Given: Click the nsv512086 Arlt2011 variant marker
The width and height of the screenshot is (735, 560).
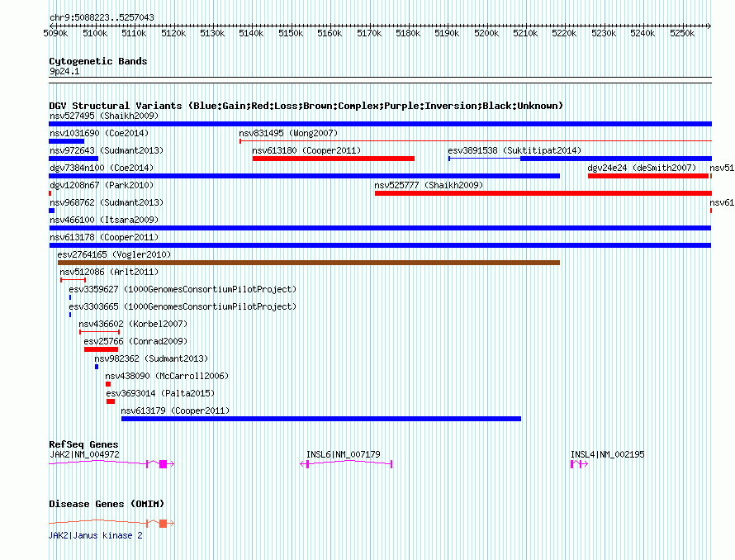Looking at the screenshot, I should pyautogui.click(x=73, y=280).
